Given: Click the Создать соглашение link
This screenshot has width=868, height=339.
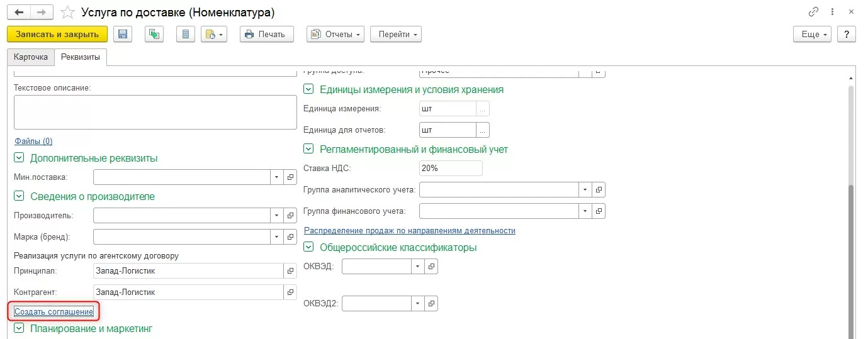Looking at the screenshot, I should (54, 311).
